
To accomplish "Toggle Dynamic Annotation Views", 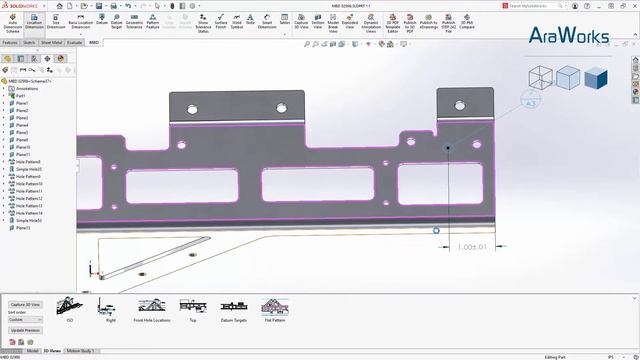I will [x=371, y=23].
